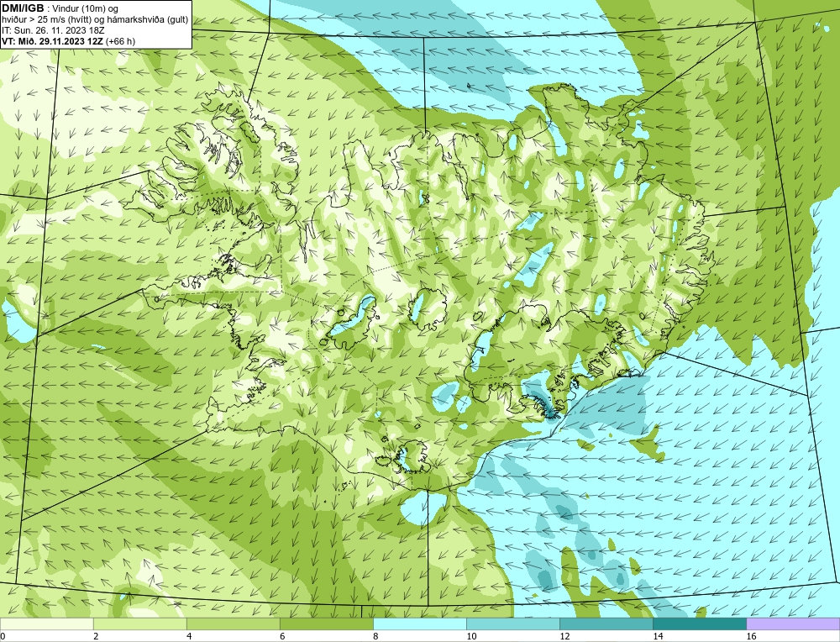840x642 pixels.
Task: Click the legend label '8'
Action: [x=375, y=637]
